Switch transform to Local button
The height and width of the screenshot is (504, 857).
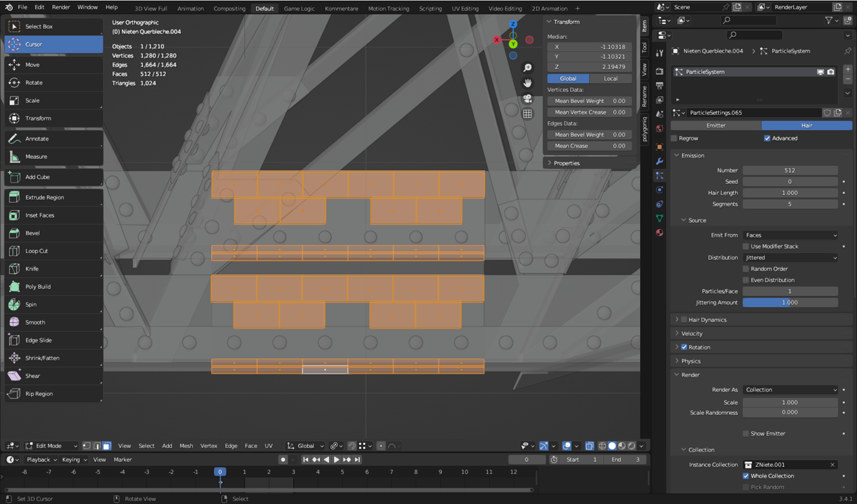(610, 78)
